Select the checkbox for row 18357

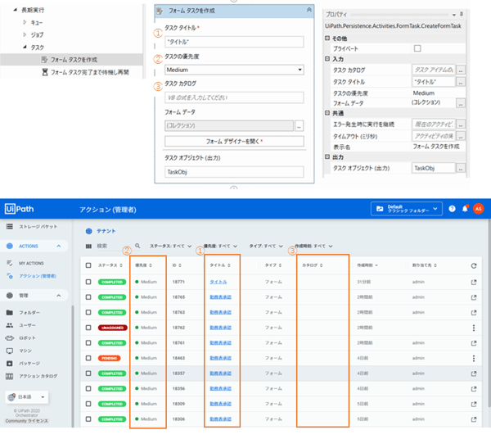[88, 373]
